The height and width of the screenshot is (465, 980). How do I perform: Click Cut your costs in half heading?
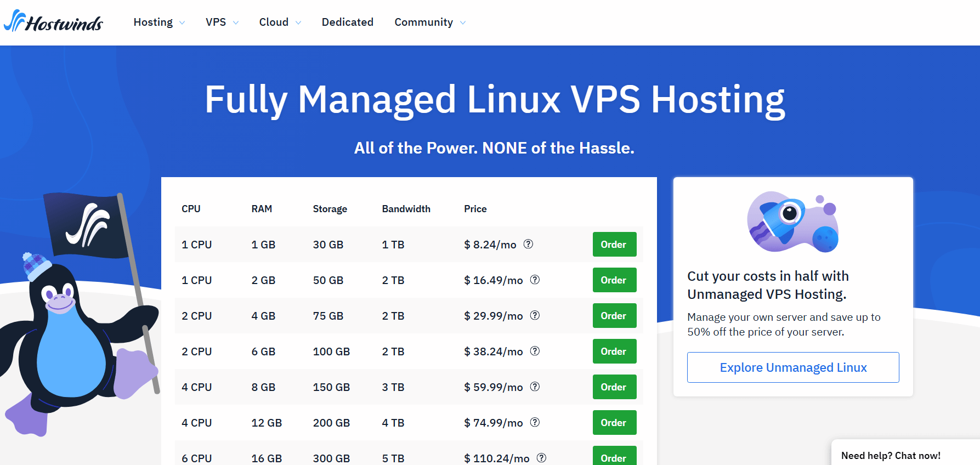768,285
